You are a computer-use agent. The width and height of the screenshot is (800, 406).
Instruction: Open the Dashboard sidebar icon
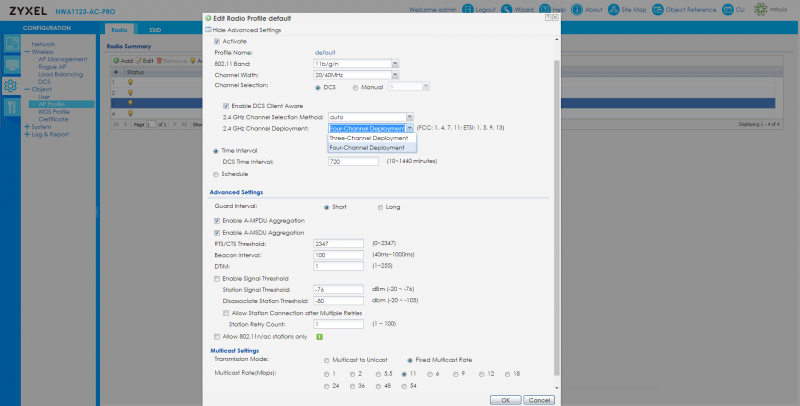coord(11,44)
